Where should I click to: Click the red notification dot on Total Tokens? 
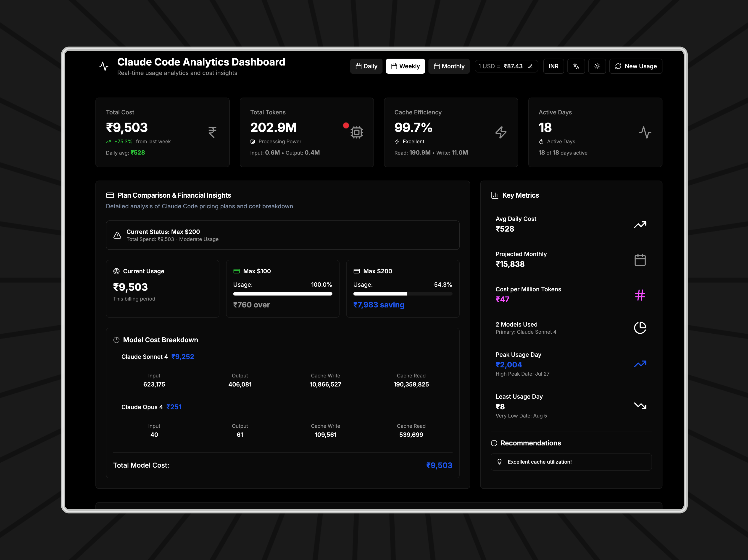[346, 125]
